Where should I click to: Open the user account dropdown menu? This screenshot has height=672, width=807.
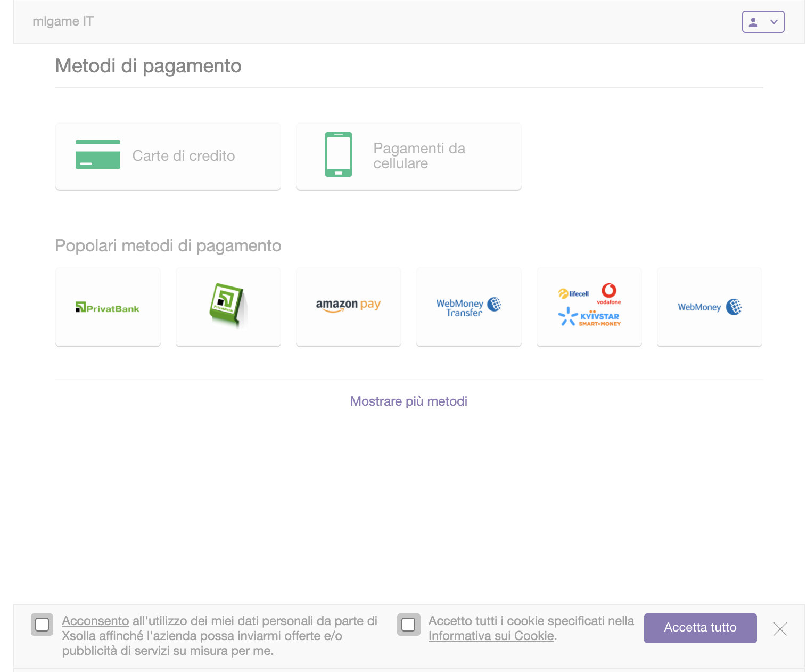(x=763, y=22)
